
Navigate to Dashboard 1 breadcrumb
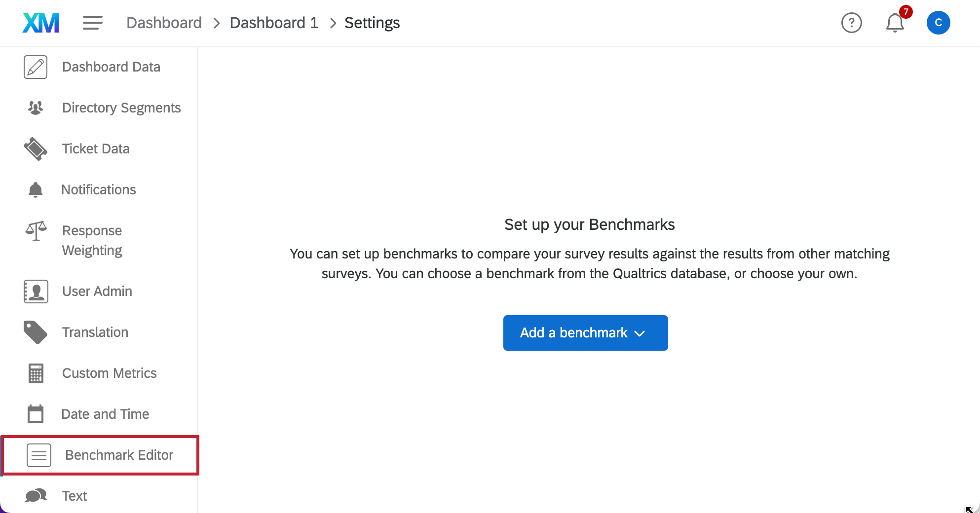(274, 23)
